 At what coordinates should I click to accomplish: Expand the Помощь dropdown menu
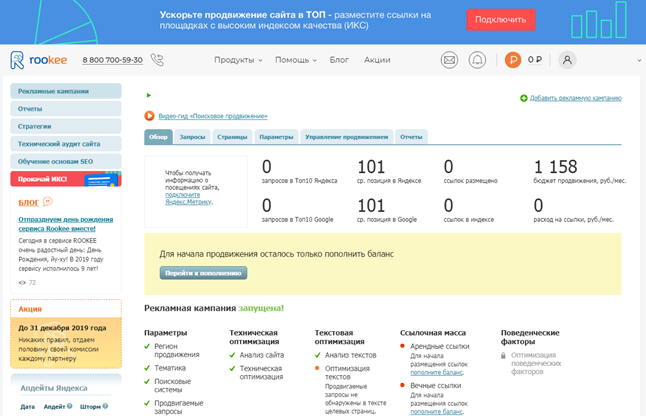(x=296, y=60)
